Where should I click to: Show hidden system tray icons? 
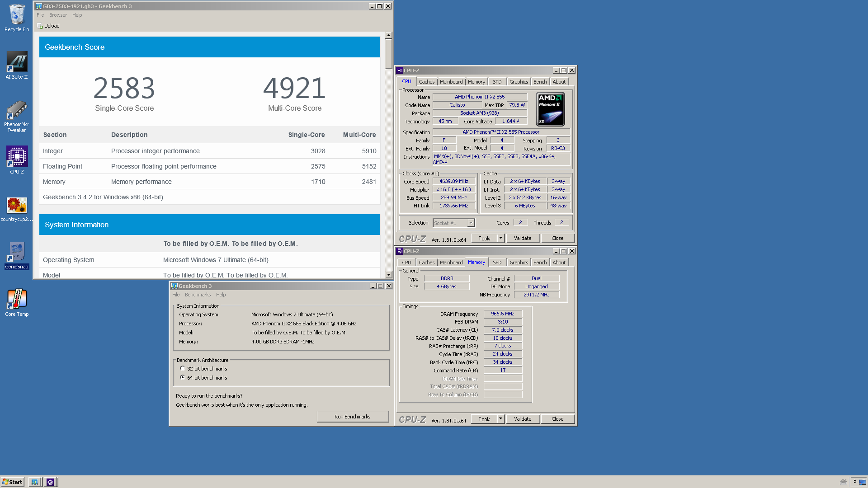point(855,482)
